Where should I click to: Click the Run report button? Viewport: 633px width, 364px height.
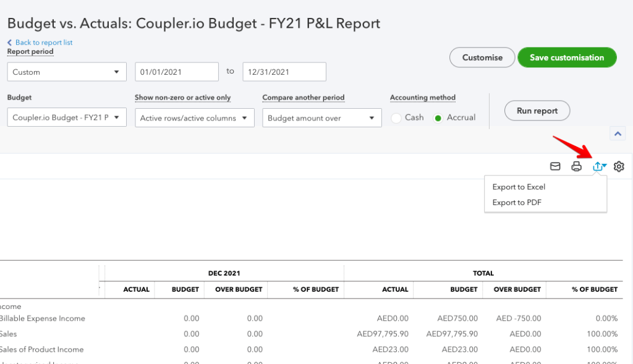[x=537, y=111]
